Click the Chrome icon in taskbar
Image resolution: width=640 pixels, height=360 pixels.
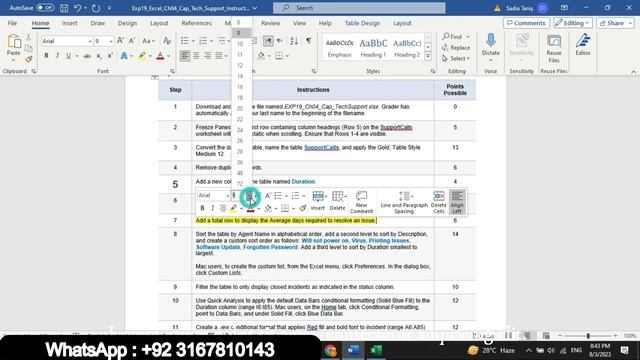point(331,351)
